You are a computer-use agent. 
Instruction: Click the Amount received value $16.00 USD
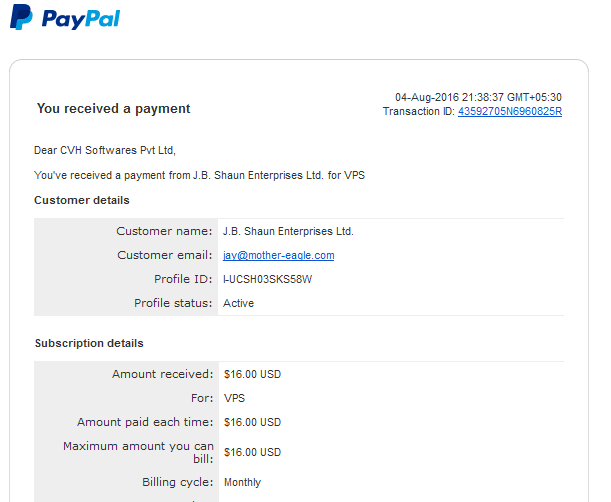pos(252,375)
